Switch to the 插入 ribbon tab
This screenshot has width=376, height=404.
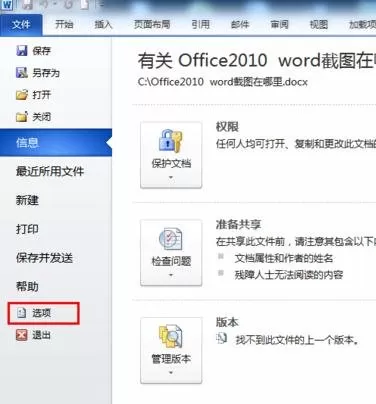click(103, 24)
